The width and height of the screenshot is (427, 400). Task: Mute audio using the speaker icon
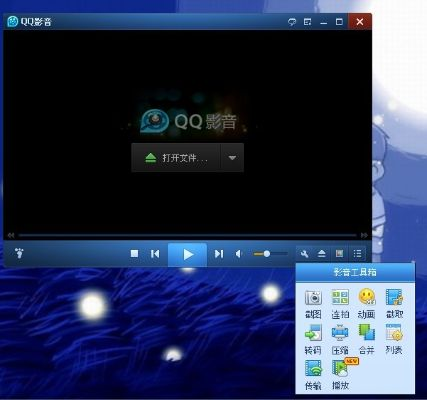tap(238, 254)
